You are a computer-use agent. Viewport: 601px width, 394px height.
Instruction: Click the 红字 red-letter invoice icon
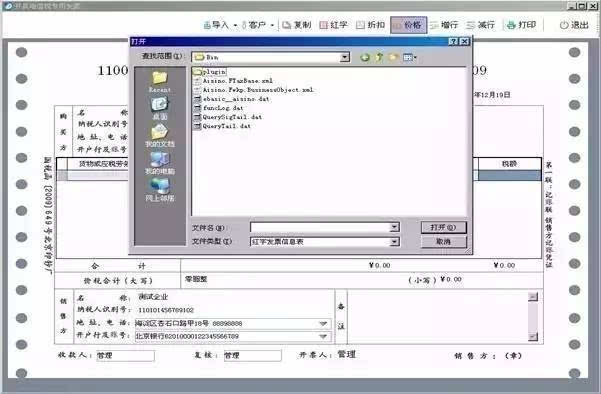pyautogui.click(x=333, y=25)
